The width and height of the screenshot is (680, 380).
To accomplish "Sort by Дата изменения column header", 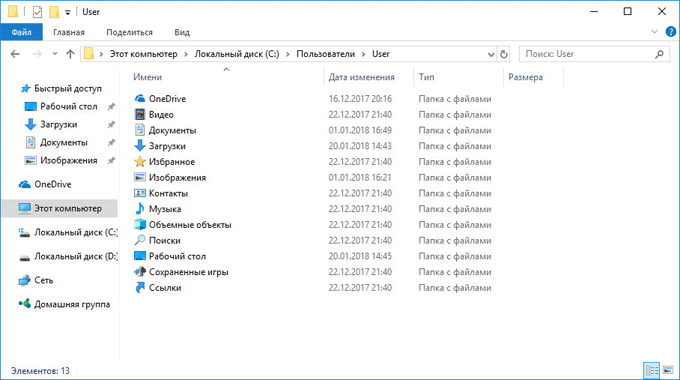I will (361, 77).
